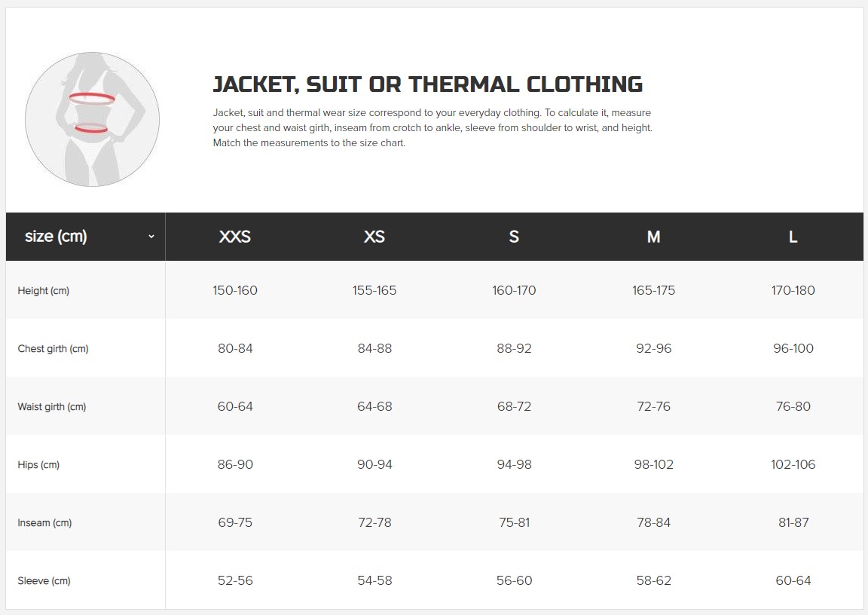Click the Inseam (cm) row label

click(44, 522)
